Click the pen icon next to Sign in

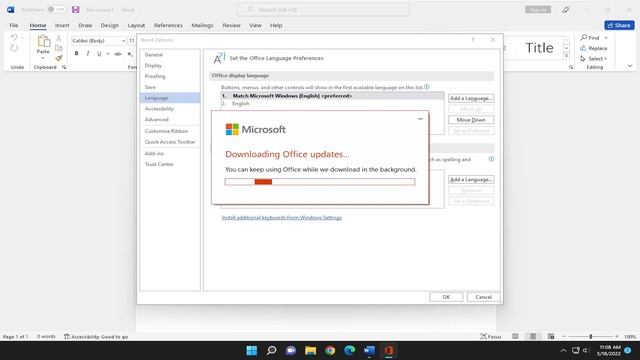point(565,9)
